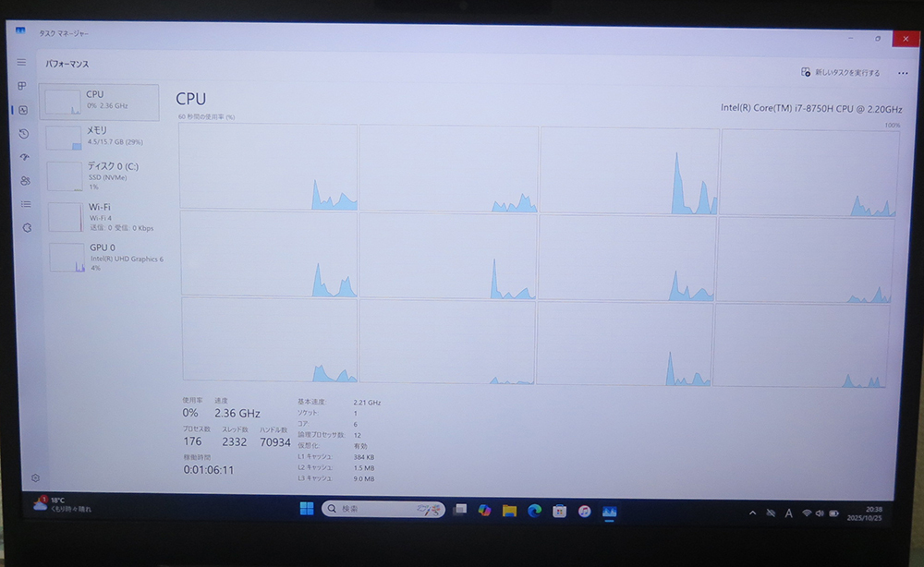Open the Wi-Fi network tray icon
Screen dimensions: 924x567
[x=807, y=513]
